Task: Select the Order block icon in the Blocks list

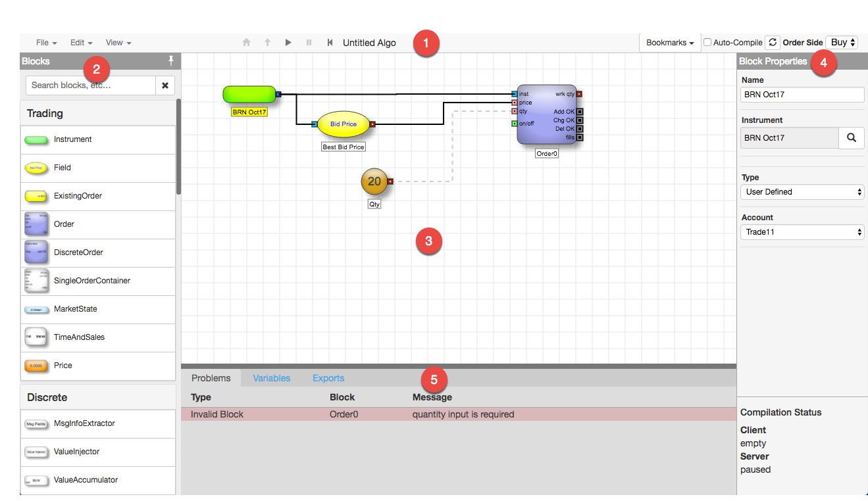Action: point(36,224)
